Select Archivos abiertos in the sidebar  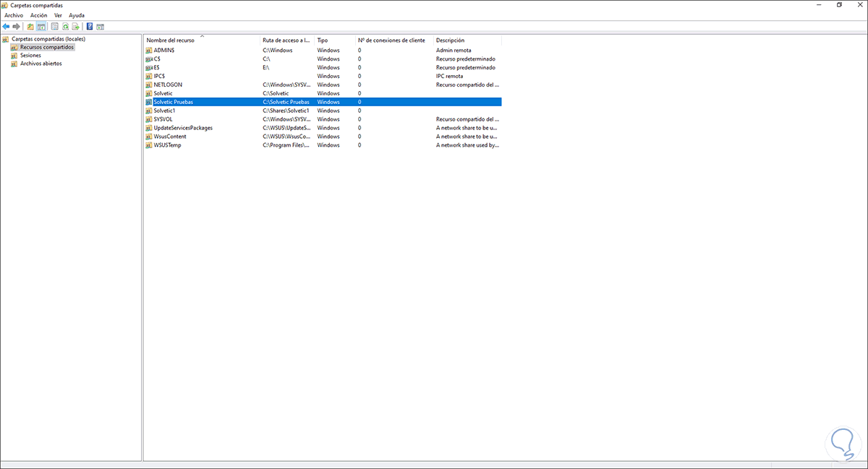38,63
